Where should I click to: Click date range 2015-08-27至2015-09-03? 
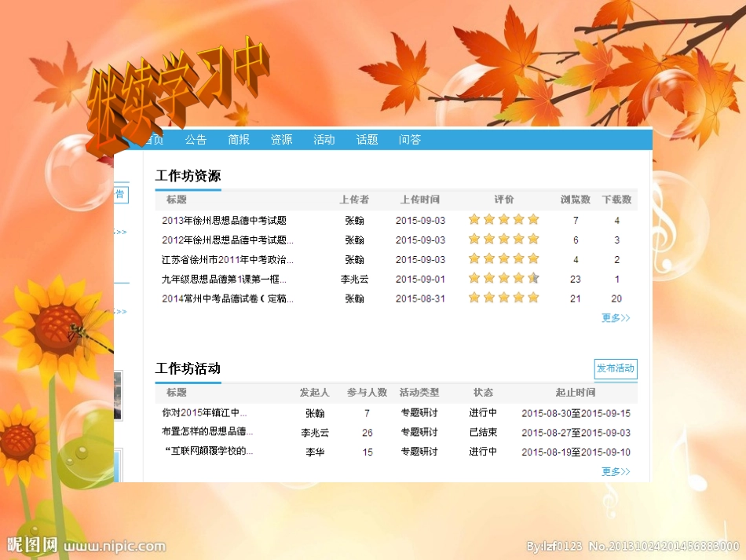click(576, 433)
